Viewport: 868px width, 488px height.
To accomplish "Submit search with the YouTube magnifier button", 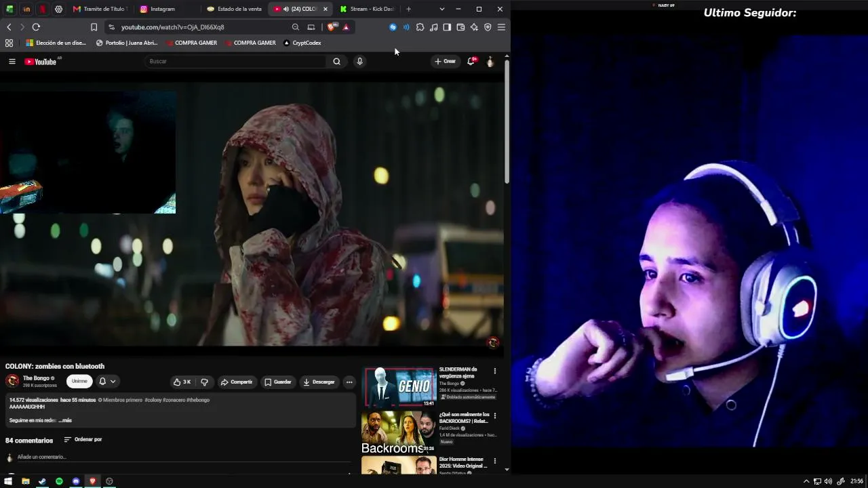I will (x=336, y=62).
